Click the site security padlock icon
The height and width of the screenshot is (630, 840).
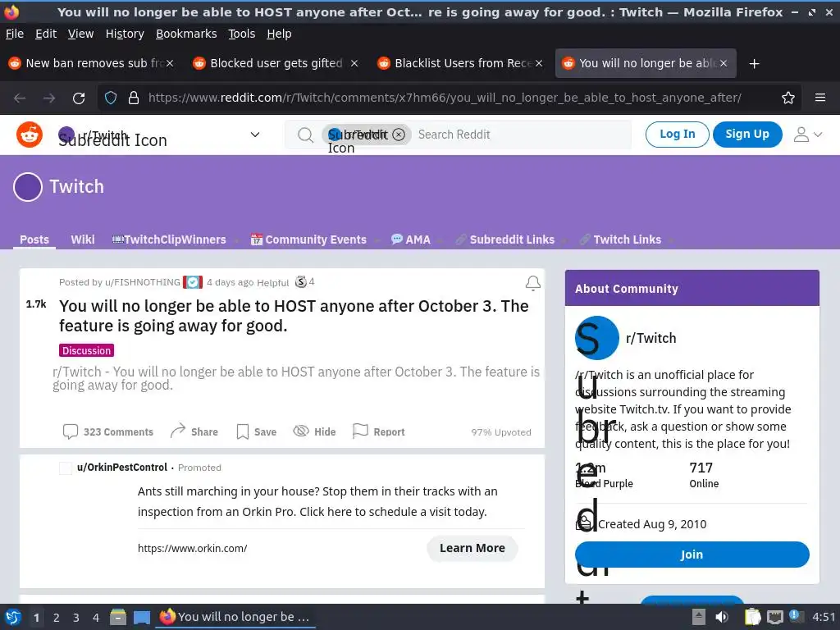(x=134, y=98)
